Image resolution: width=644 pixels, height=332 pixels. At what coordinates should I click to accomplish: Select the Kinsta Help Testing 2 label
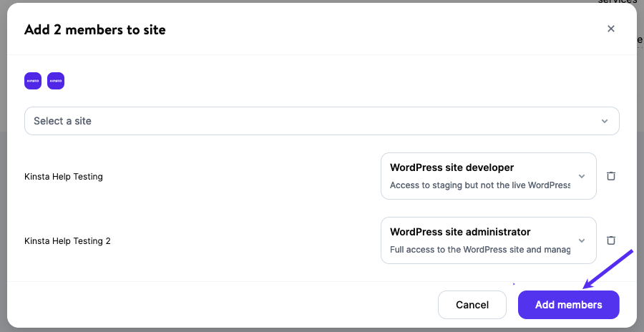(x=67, y=241)
